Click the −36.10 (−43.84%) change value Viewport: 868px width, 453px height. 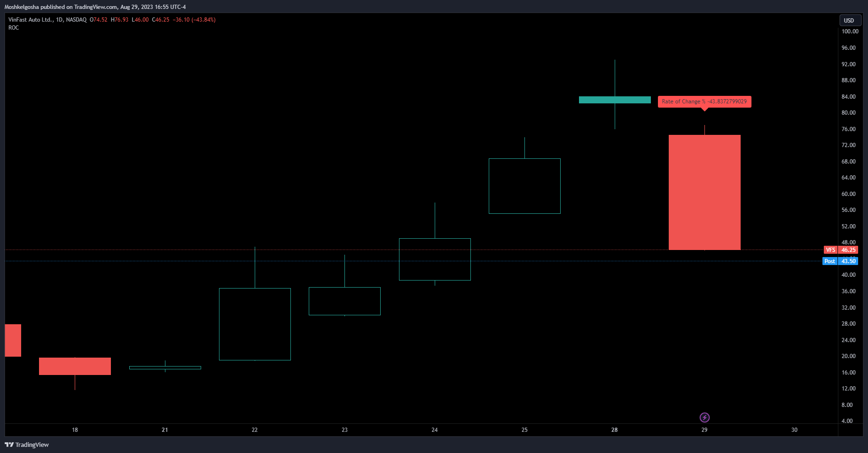194,20
